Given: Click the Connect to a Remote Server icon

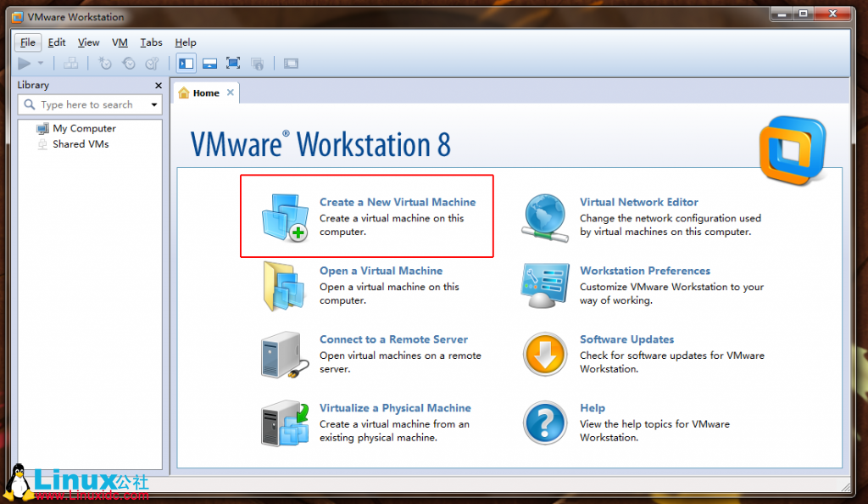Looking at the screenshot, I should [285, 355].
